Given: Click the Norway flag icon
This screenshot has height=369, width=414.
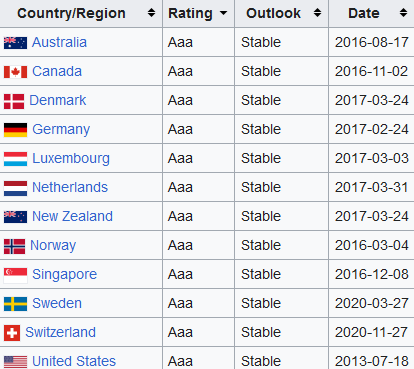Looking at the screenshot, I should point(14,246).
